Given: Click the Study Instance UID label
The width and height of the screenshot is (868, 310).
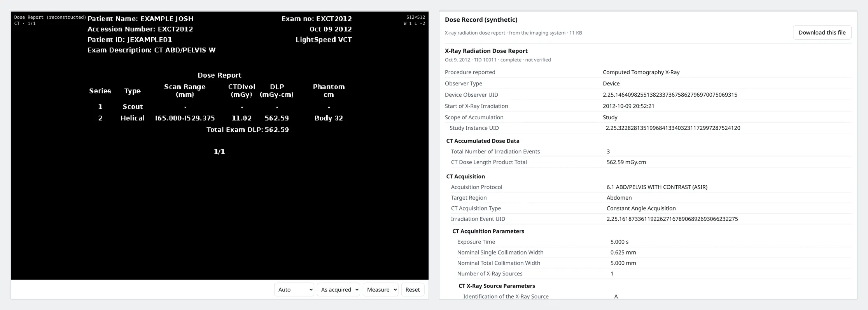Looking at the screenshot, I should [x=474, y=128].
